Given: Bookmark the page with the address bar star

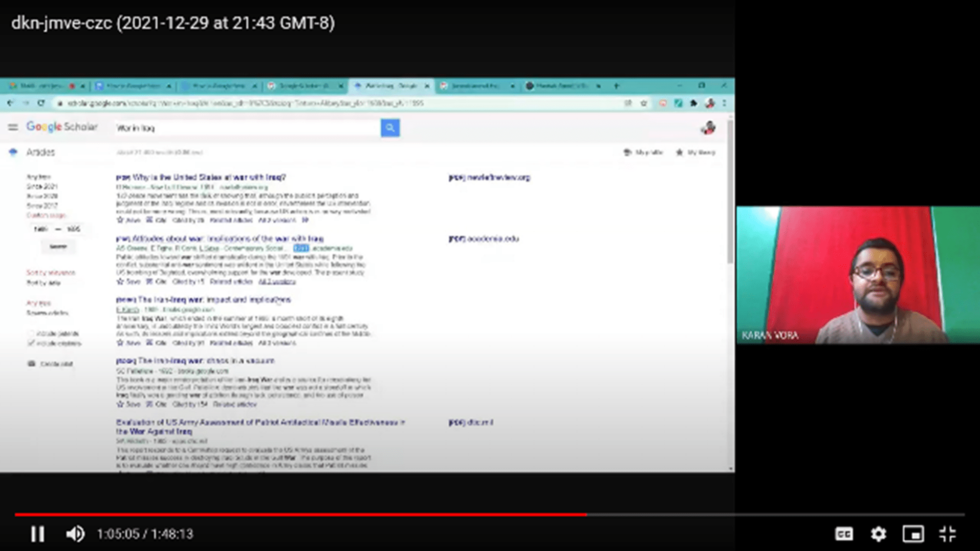Looking at the screenshot, I should tap(644, 103).
